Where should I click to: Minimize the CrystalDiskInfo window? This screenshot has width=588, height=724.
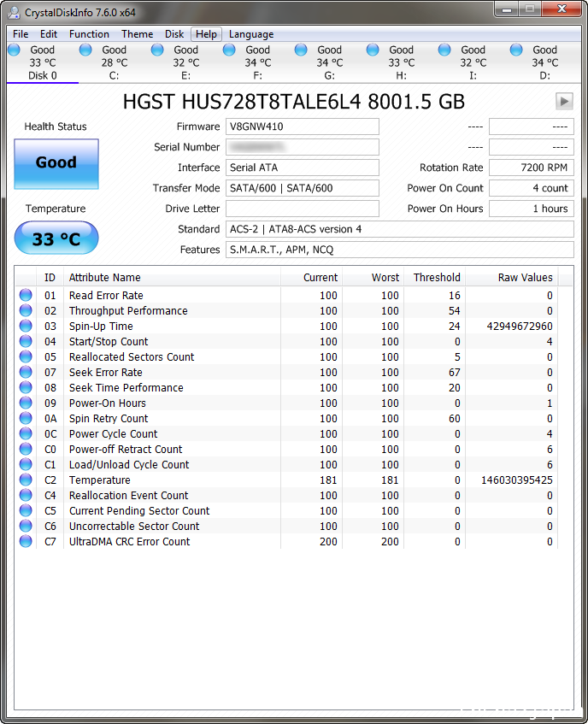[x=506, y=9]
